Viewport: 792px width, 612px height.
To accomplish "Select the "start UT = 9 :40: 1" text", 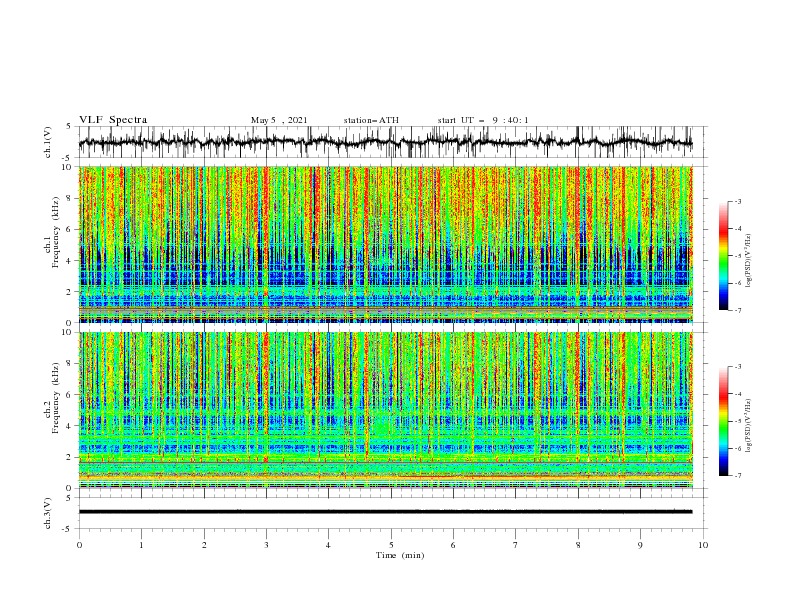I will point(483,120).
